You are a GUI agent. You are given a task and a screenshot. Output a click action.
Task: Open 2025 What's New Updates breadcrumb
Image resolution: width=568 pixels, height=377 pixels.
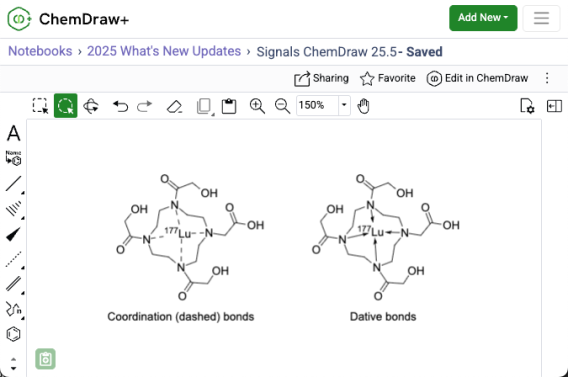[x=164, y=51]
